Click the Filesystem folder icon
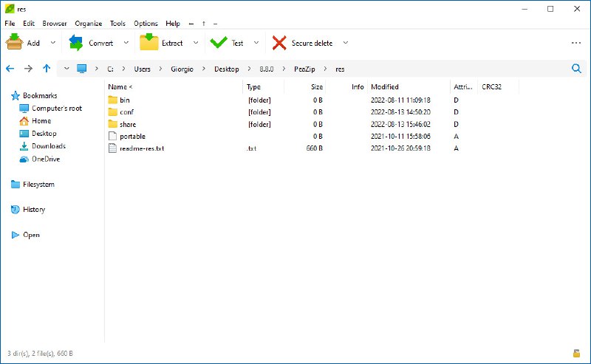The height and width of the screenshot is (364, 591). click(x=15, y=185)
